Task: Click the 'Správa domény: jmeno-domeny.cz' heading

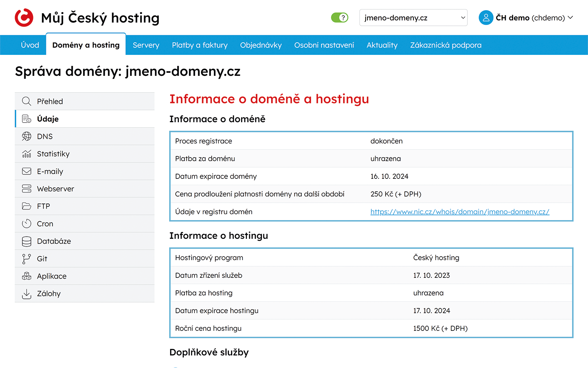Action: [x=128, y=71]
